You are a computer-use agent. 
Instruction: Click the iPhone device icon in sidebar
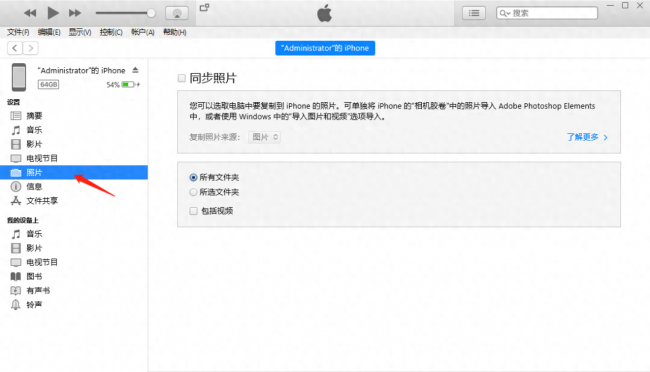pos(19,77)
